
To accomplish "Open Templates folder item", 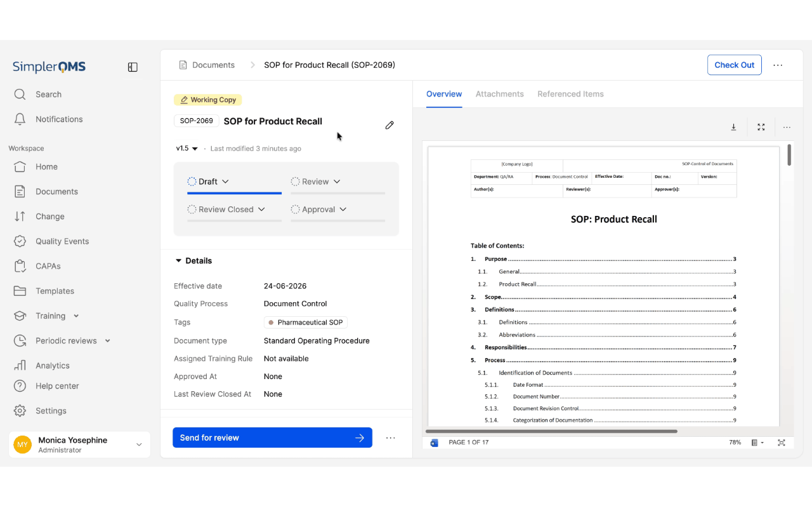I will [x=44, y=291].
